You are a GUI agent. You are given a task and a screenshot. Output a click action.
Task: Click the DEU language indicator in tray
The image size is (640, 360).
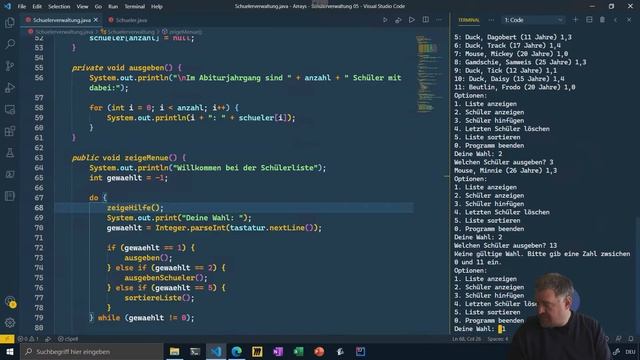(x=630, y=351)
